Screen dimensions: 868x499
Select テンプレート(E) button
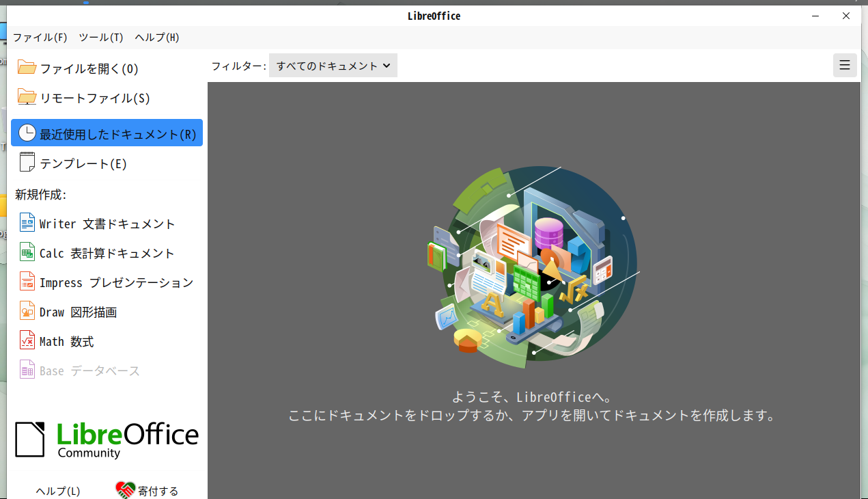107,163
